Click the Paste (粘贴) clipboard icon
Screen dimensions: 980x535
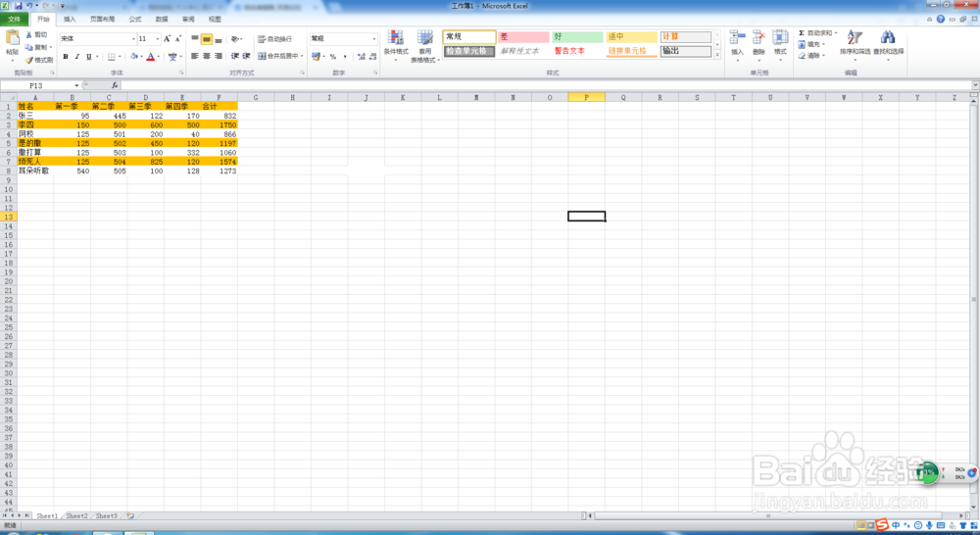12,39
